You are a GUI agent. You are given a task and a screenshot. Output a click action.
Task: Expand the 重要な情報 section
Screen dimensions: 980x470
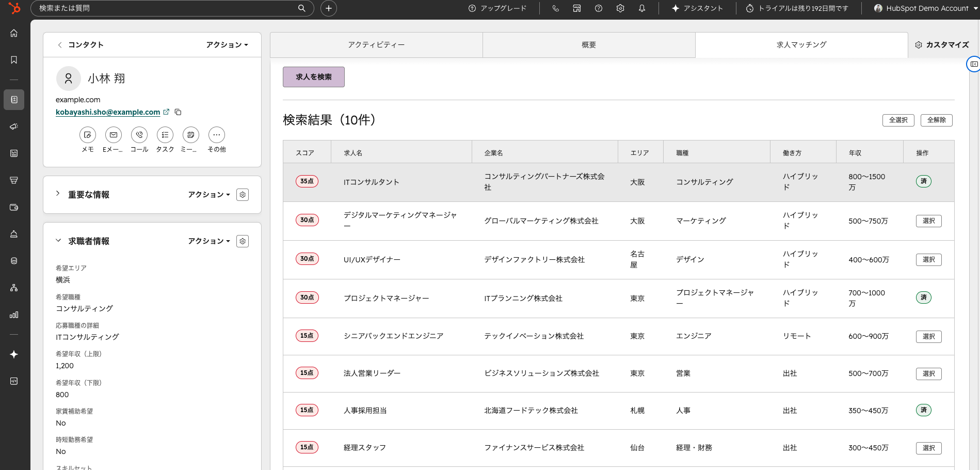coord(58,194)
